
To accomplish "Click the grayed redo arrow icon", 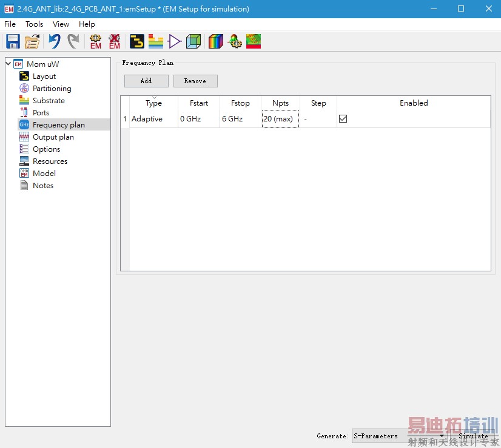I will click(73, 41).
